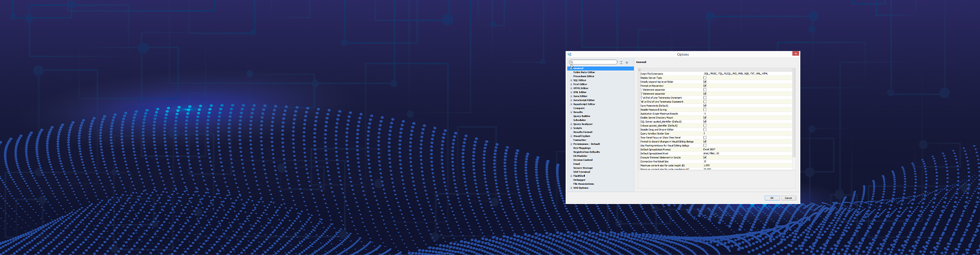Select Version Control in the options tree
This screenshot has height=255, width=980.
pos(583,160)
